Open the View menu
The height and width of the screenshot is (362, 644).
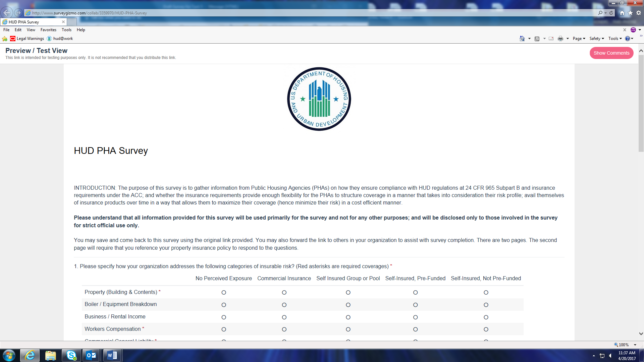tap(31, 30)
